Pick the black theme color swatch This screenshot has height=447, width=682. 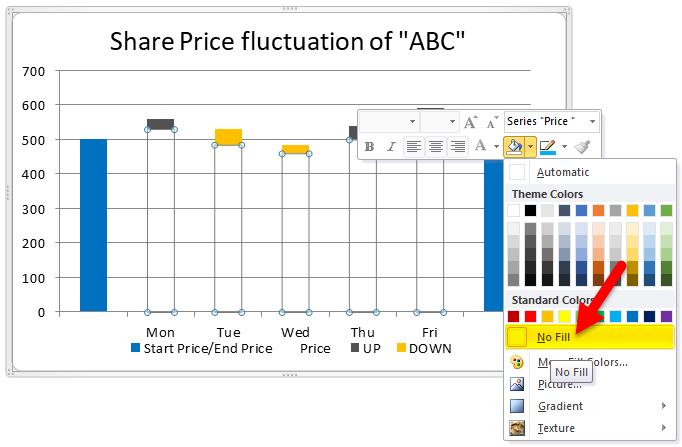532,211
